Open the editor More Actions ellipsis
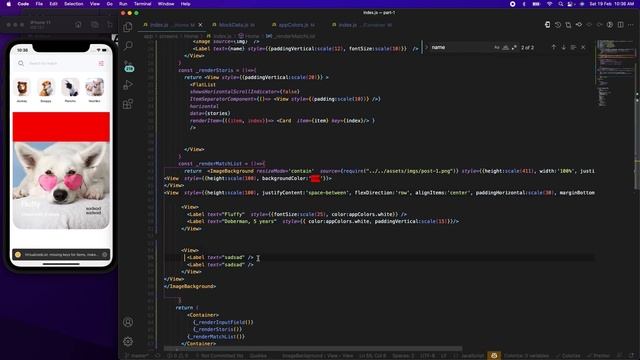The height and width of the screenshot is (360, 640). point(631,25)
